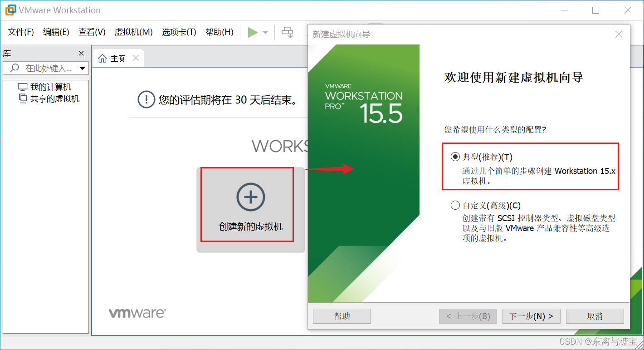This screenshot has height=350, width=644.
Task: Click the 上一步(B) back button
Action: pyautogui.click(x=468, y=316)
